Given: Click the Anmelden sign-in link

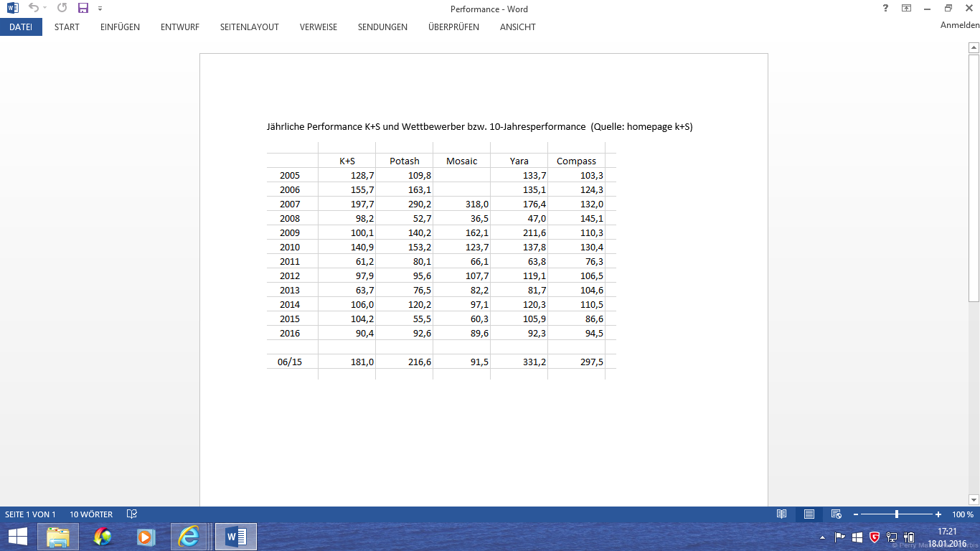Looking at the screenshot, I should click(x=959, y=25).
